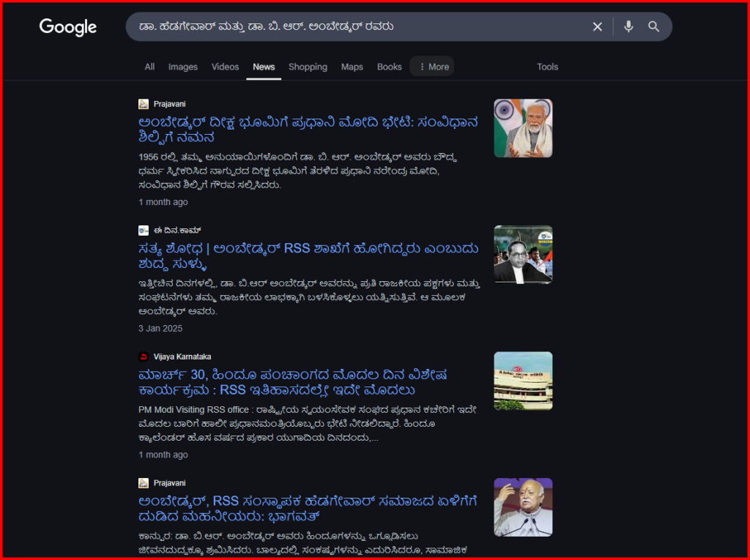The height and width of the screenshot is (560, 750).
Task: Open the Videos tab
Action: point(225,67)
